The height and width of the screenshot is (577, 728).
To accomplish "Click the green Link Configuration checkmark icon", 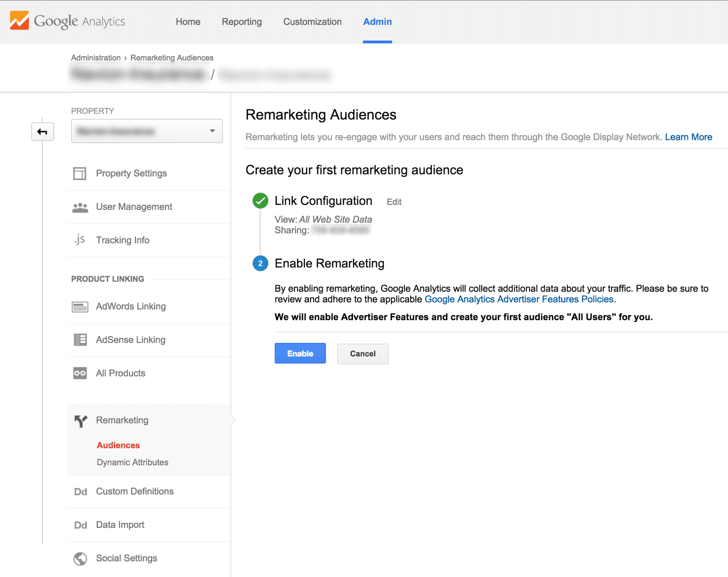I will tap(260, 201).
